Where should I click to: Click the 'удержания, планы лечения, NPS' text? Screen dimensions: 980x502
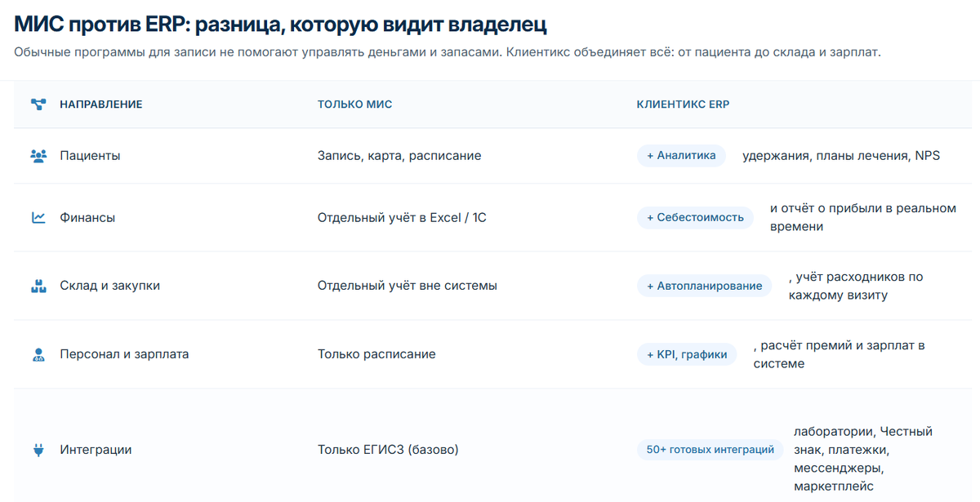(841, 155)
